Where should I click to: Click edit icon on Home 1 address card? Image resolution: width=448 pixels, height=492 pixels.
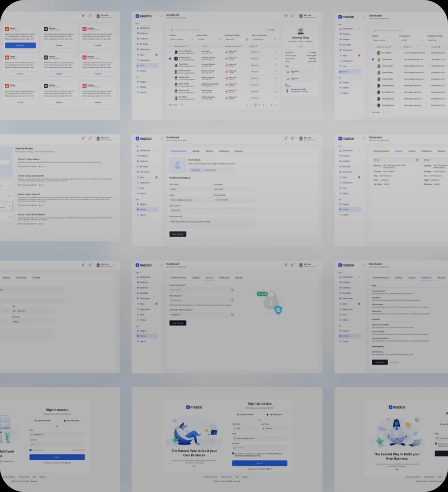417,160
